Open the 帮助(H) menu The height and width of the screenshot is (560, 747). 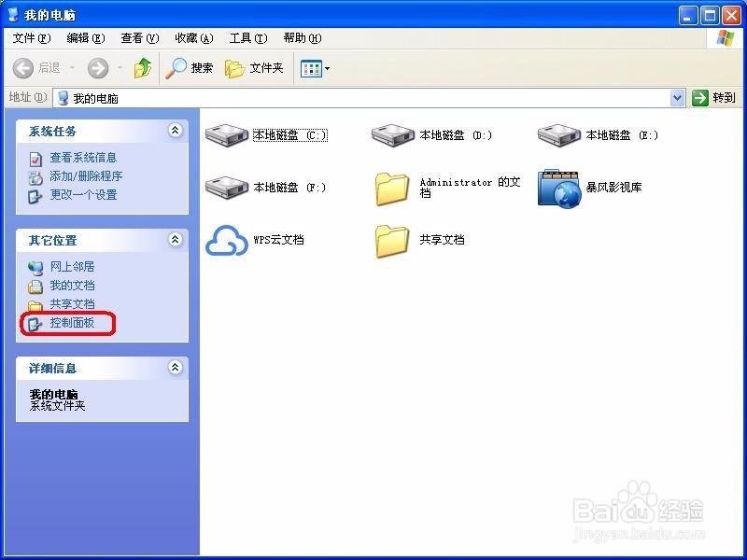point(302,38)
